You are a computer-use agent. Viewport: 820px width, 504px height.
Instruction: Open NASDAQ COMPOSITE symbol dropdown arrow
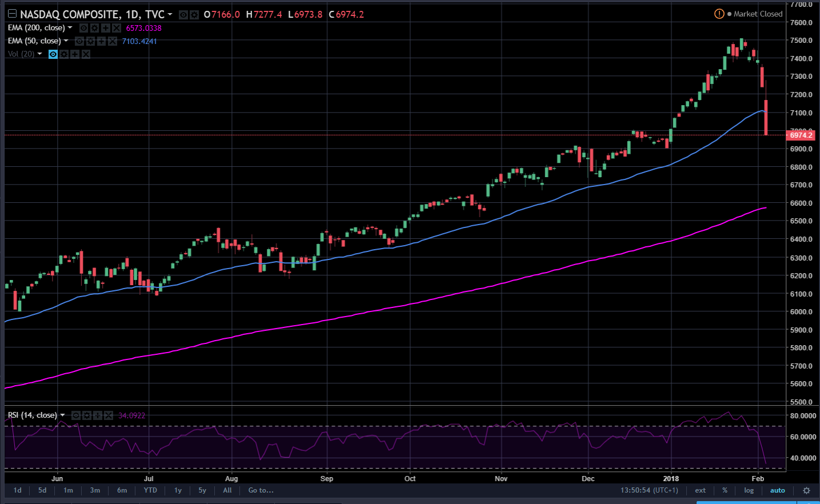(170, 14)
